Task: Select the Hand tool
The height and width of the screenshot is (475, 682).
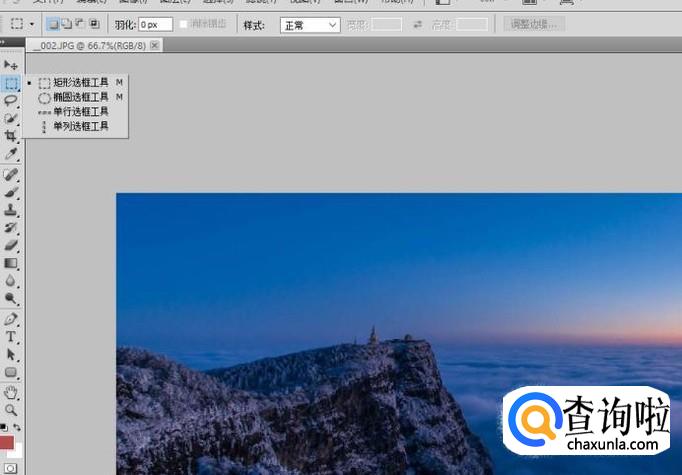Action: click(11, 392)
